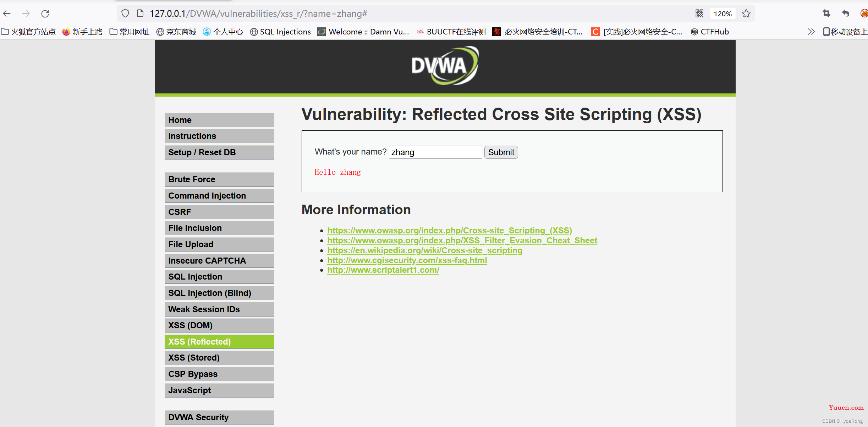This screenshot has height=427, width=868.
Task: Click the page info document icon
Action: coord(140,13)
